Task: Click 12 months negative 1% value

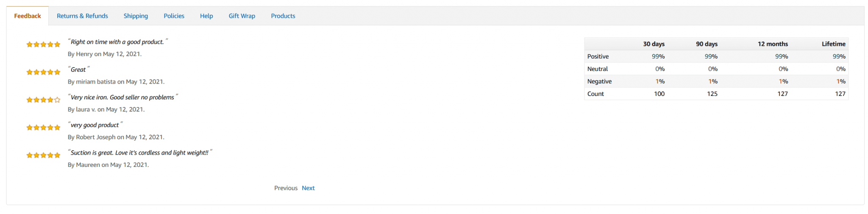Action: [x=783, y=82]
